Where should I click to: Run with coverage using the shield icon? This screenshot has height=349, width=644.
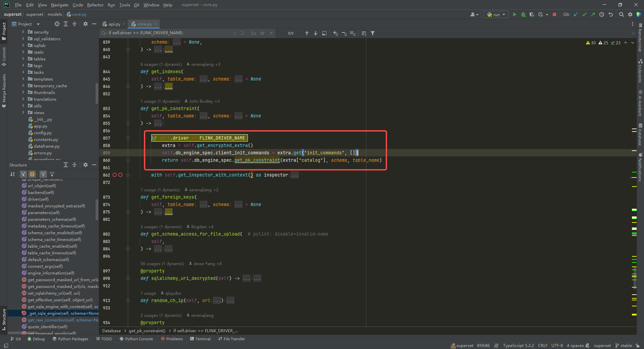click(x=532, y=14)
